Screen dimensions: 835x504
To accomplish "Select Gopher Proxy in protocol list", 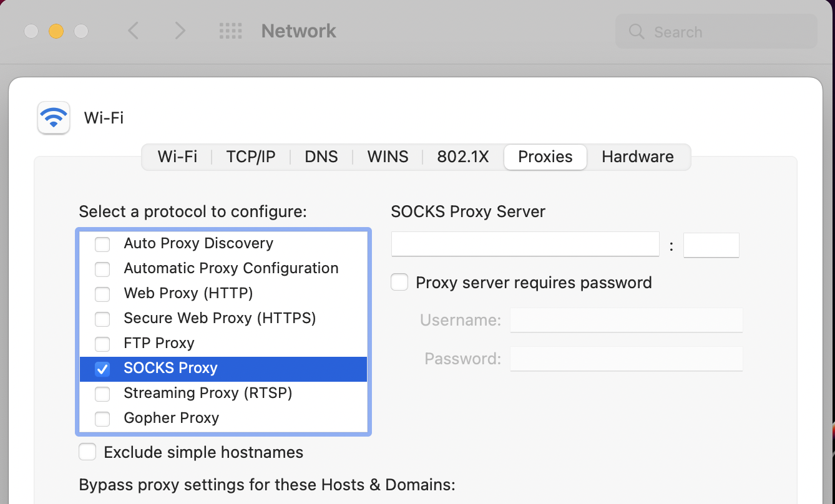I will (x=172, y=418).
